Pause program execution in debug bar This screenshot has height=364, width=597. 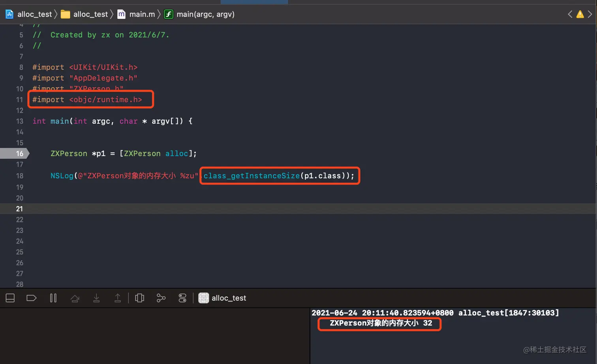point(53,298)
